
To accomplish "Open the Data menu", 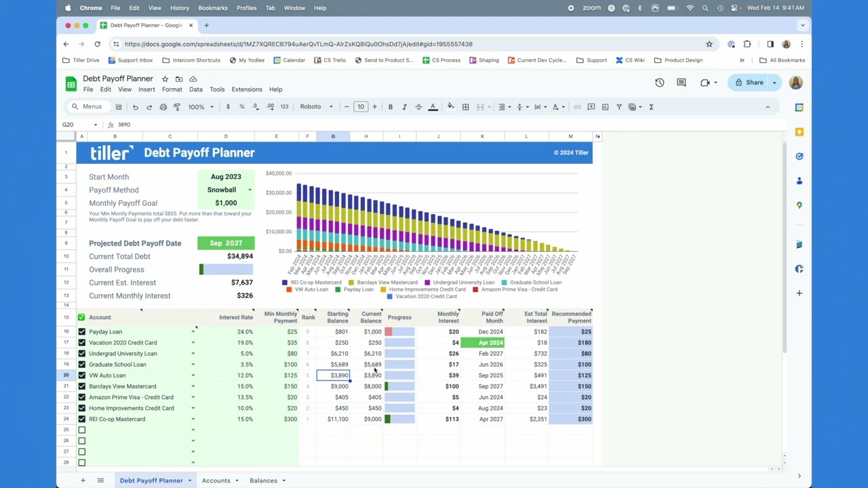I will coord(196,89).
